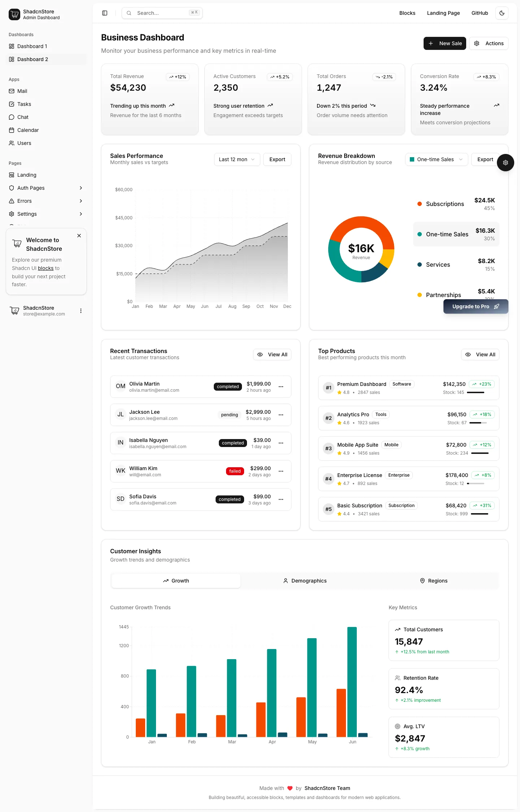Open the Chat app in sidebar
Viewport: 520px width, 812px height.
click(46, 117)
